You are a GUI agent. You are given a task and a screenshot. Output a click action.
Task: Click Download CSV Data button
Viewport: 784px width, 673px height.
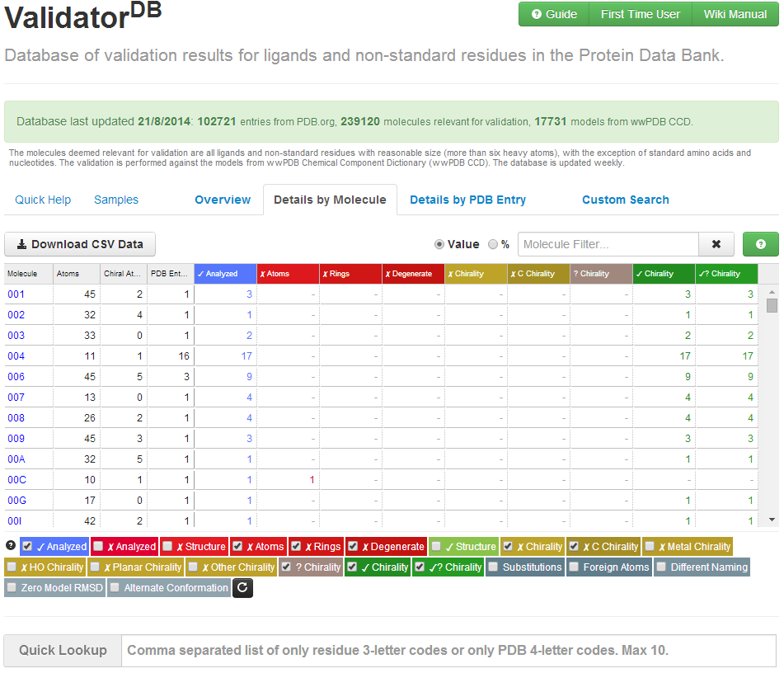(80, 244)
